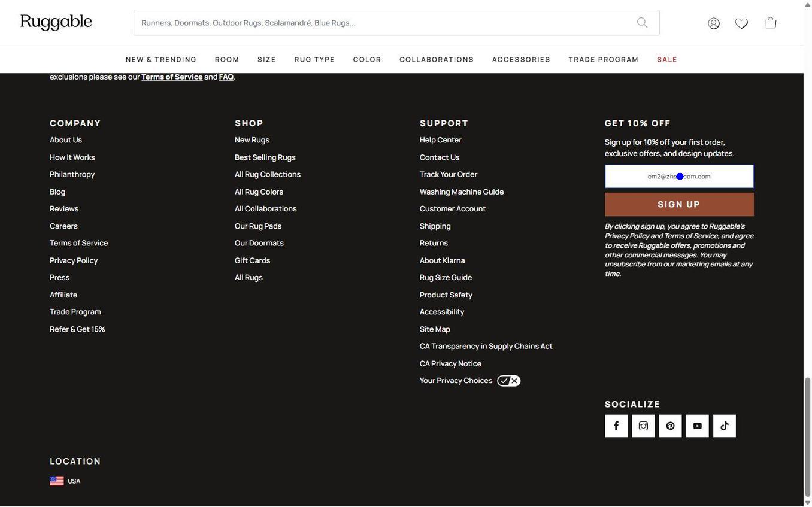Click the email address signup field
812x507 pixels.
point(679,176)
